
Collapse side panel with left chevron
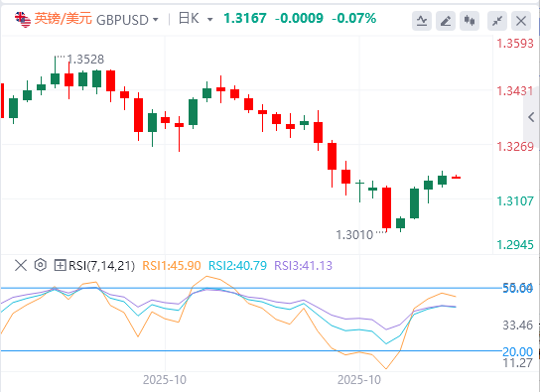pos(531,117)
